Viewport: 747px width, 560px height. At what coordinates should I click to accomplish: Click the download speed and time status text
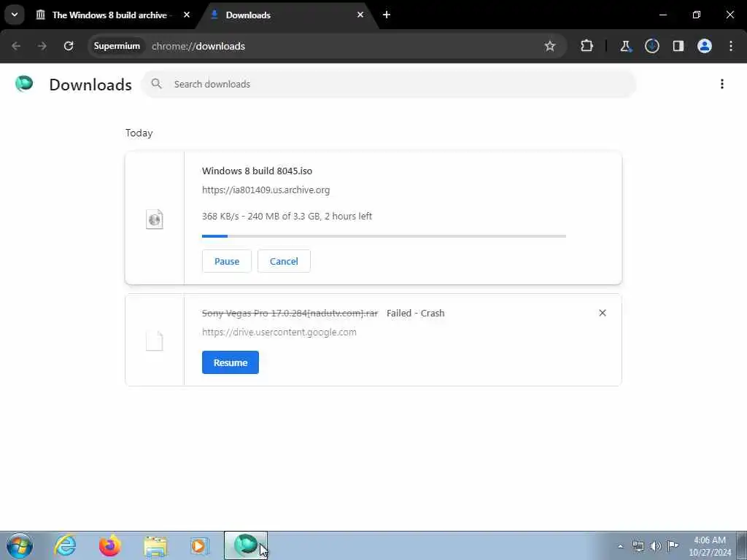pyautogui.click(x=287, y=216)
